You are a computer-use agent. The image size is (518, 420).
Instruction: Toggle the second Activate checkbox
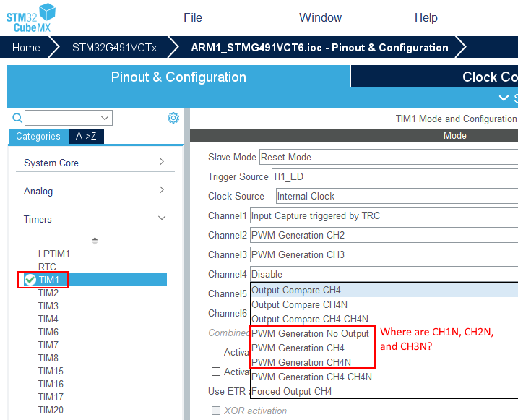(216, 372)
